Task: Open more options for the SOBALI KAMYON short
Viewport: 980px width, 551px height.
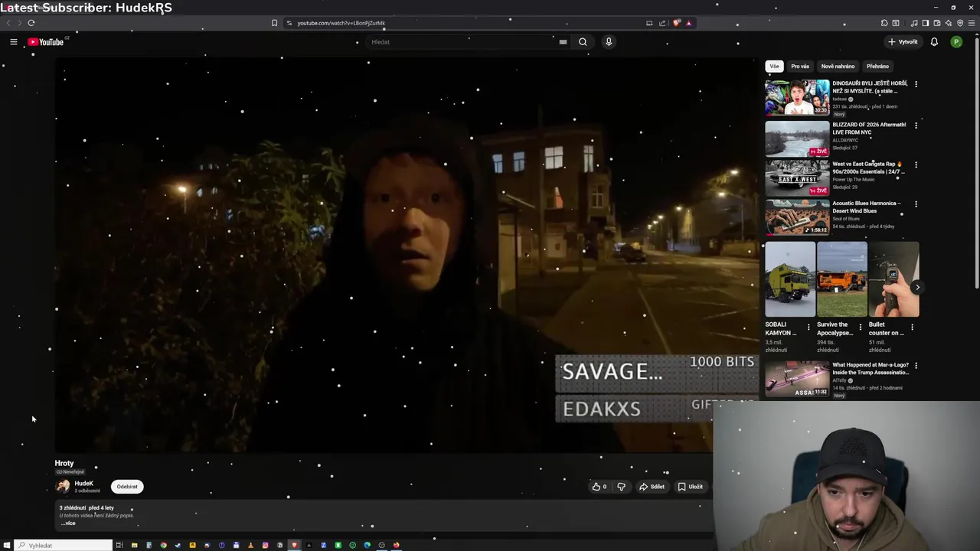Action: click(x=808, y=328)
